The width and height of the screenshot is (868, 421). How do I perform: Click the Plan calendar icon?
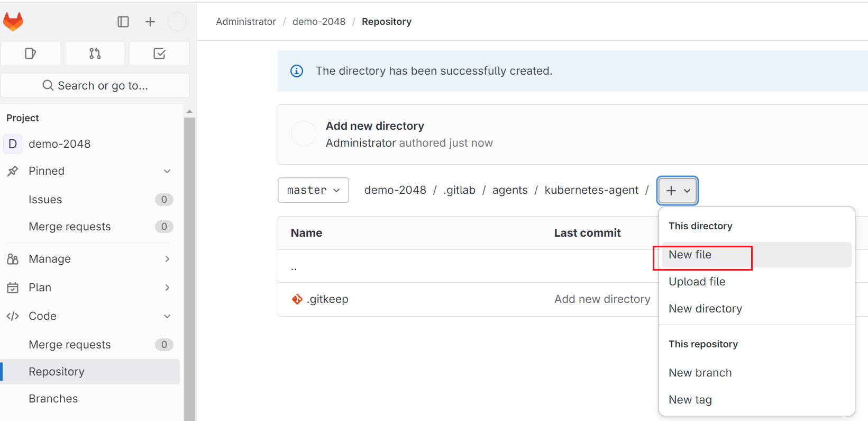click(x=13, y=288)
